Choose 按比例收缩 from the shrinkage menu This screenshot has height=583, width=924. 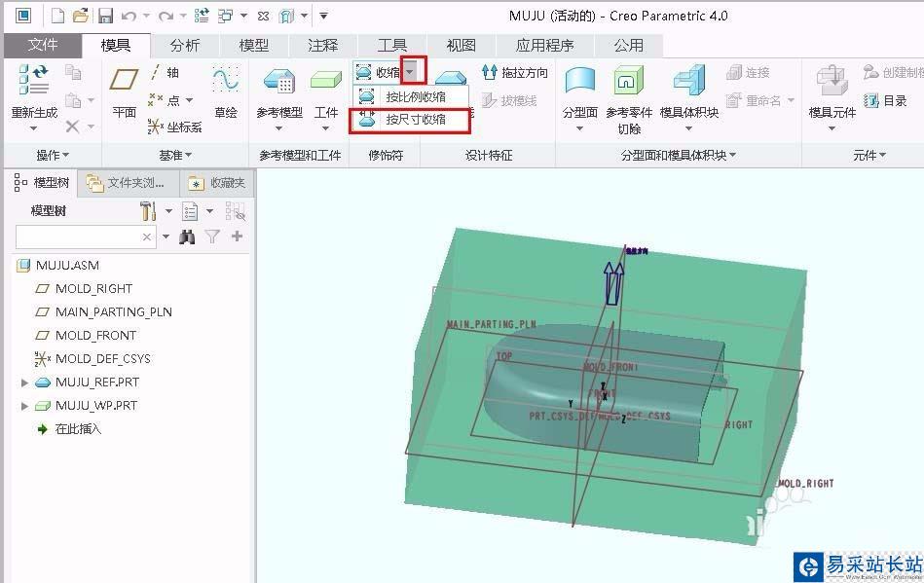pyautogui.click(x=411, y=96)
